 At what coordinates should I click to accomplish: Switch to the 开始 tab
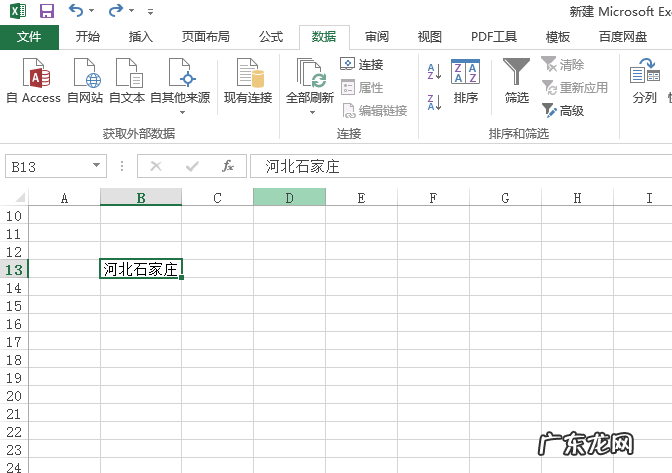click(87, 37)
